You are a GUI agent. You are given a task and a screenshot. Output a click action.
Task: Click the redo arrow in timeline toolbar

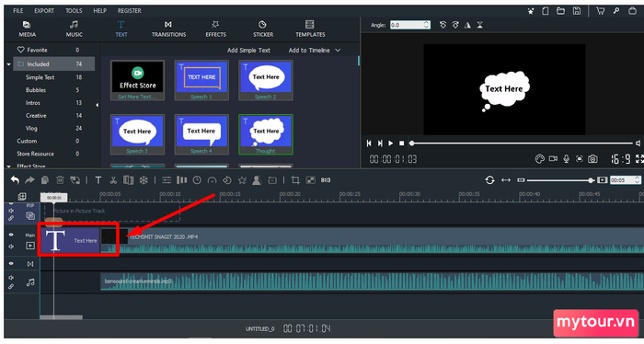(x=29, y=180)
